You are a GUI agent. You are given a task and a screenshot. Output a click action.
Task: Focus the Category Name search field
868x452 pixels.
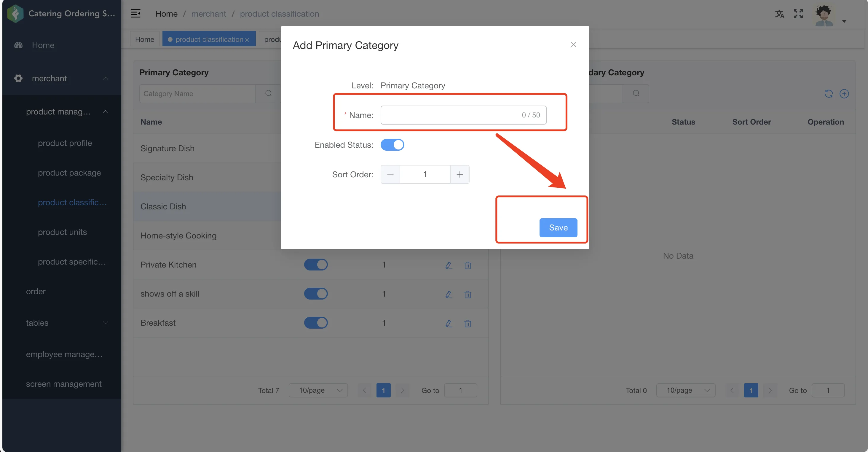(x=197, y=93)
